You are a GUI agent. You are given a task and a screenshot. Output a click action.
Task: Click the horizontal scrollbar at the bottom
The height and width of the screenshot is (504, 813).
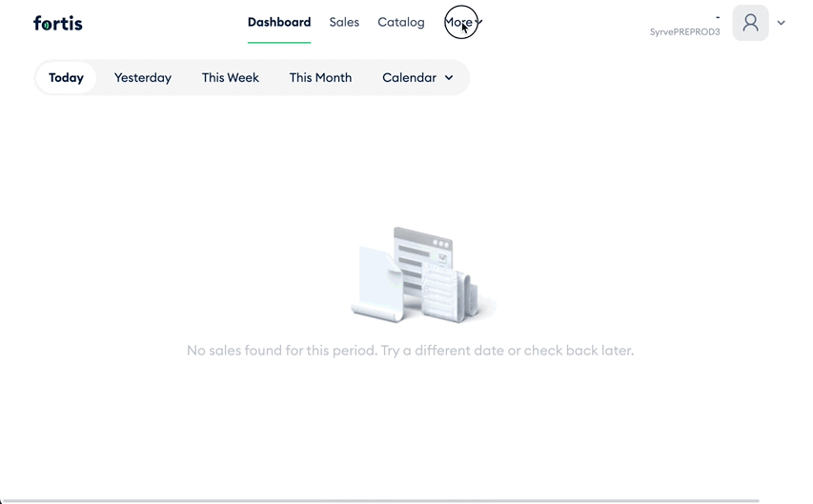tap(381, 501)
